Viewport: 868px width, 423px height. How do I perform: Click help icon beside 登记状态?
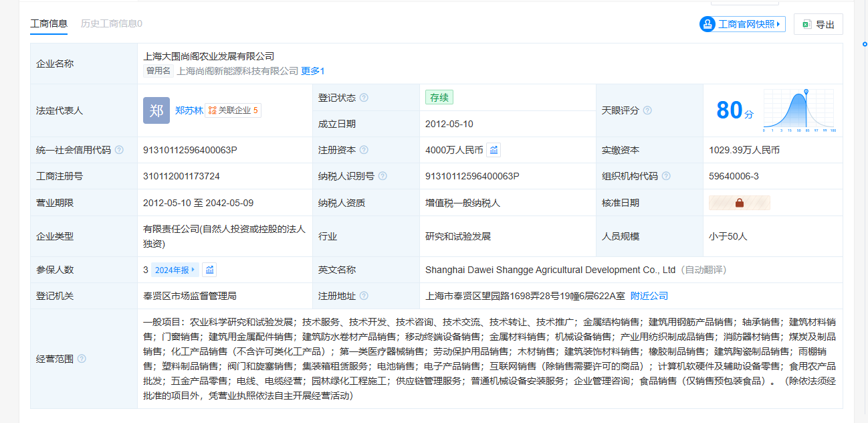point(364,98)
